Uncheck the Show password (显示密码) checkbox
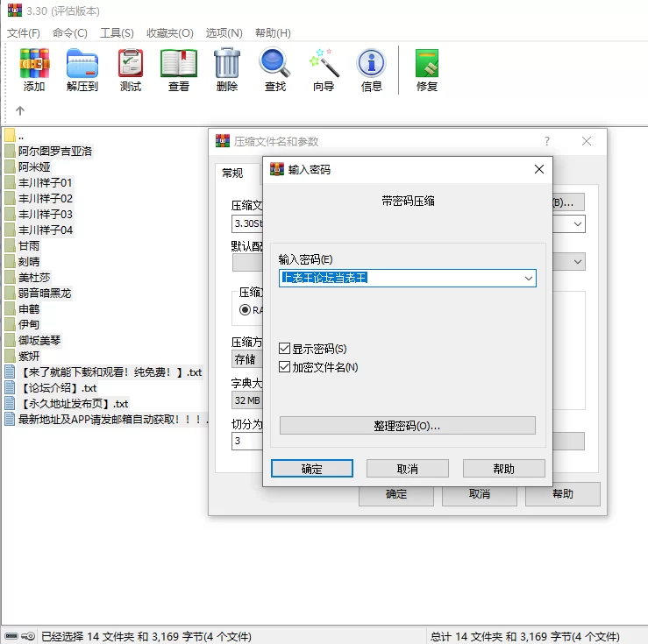This screenshot has width=648, height=644. [285, 349]
